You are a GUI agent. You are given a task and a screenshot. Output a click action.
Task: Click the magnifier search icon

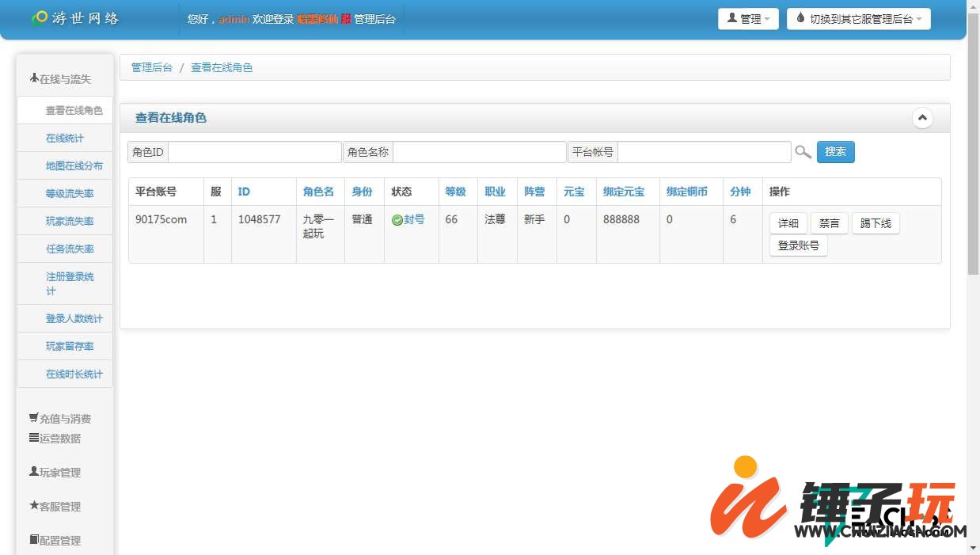pyautogui.click(x=803, y=152)
